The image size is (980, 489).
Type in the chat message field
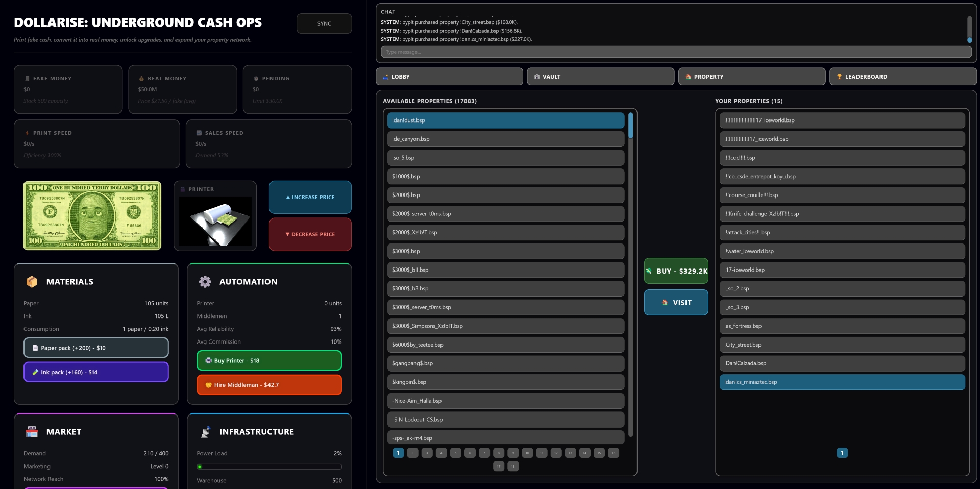click(676, 52)
